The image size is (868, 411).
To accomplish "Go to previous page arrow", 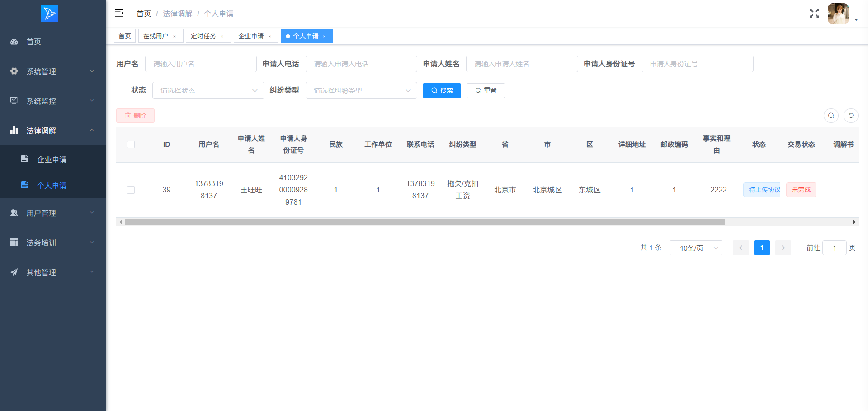I will 741,248.
